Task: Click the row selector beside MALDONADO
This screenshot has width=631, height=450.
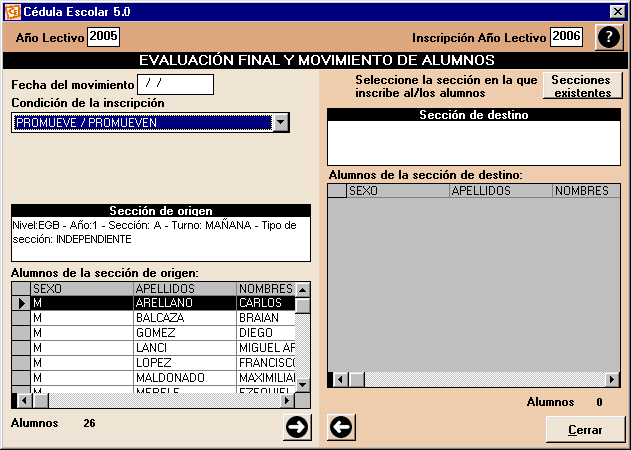Action: pyautogui.click(x=21, y=378)
